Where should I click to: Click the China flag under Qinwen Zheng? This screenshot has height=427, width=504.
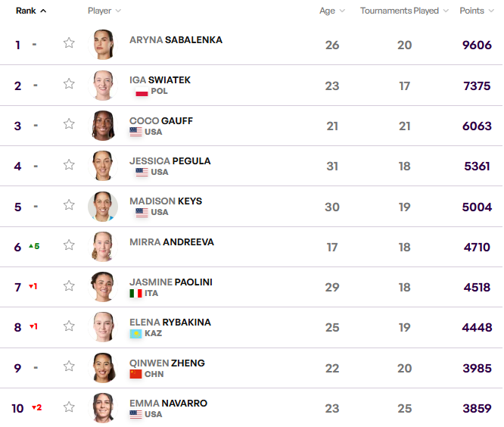[136, 374]
